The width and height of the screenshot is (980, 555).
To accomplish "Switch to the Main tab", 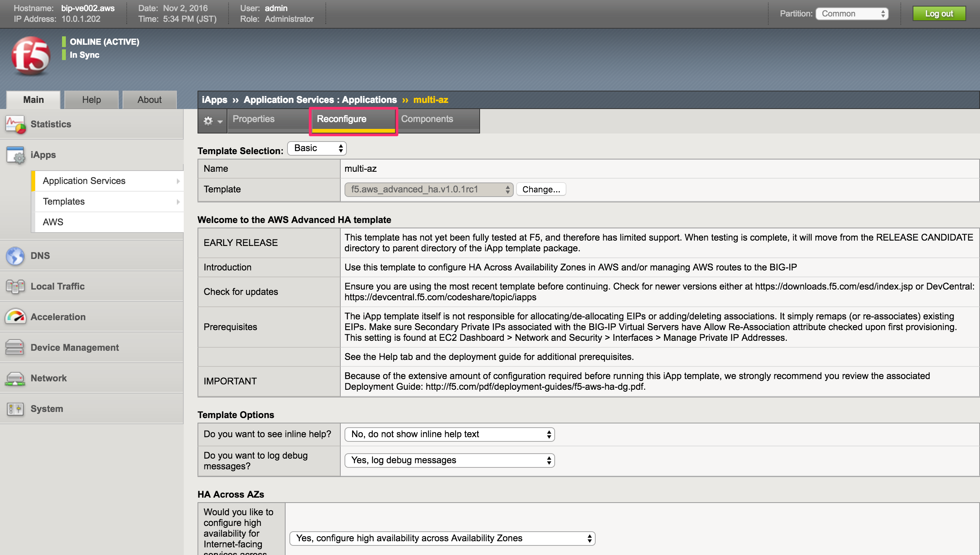I will click(x=33, y=100).
